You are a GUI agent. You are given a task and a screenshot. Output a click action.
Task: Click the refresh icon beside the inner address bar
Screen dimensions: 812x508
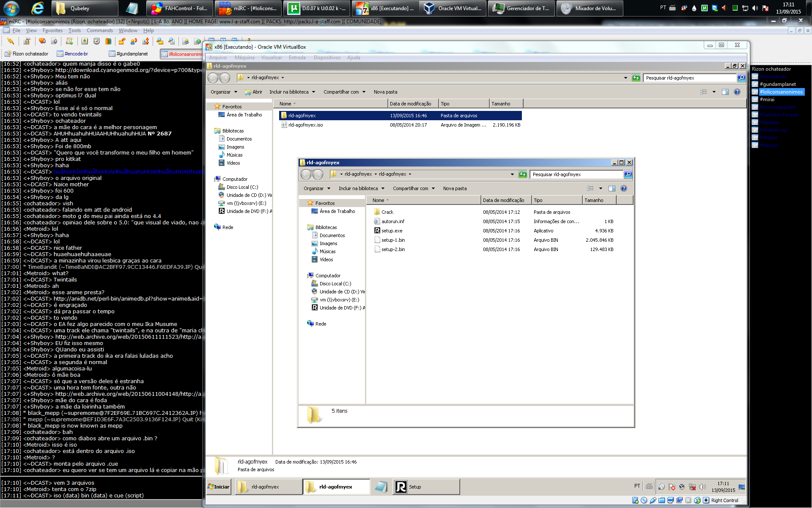(x=523, y=174)
